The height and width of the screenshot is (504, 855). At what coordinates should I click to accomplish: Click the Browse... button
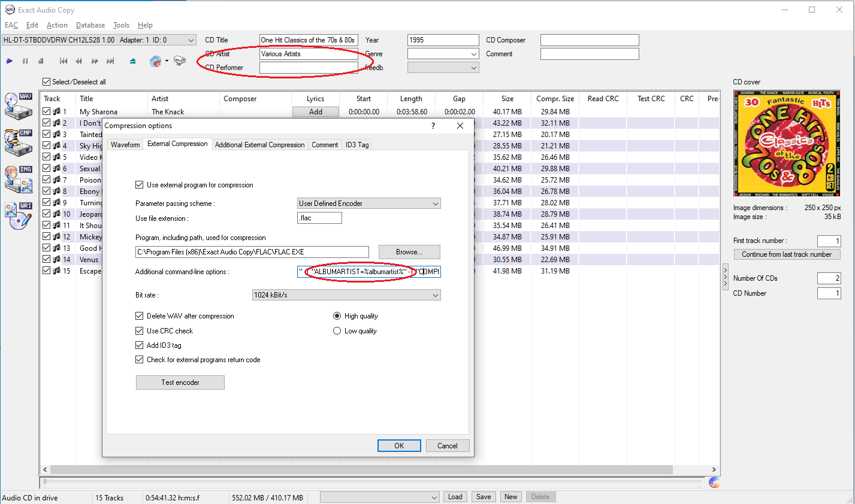pos(409,252)
